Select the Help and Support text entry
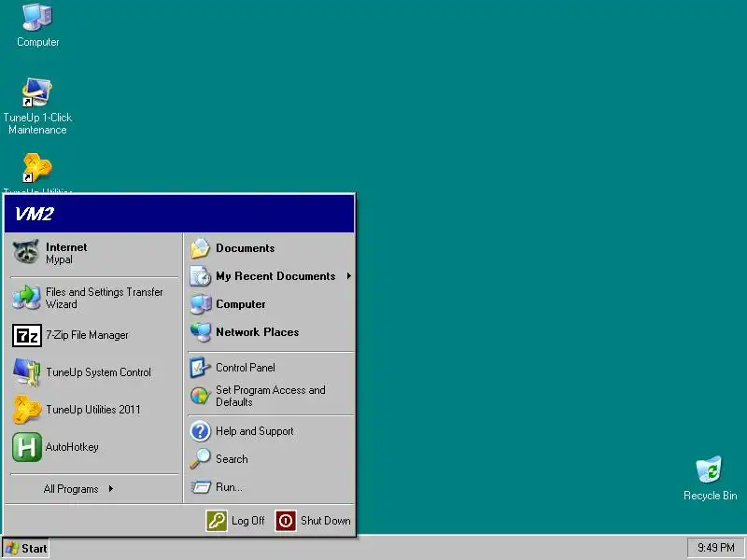This screenshot has height=560, width=747. coord(254,431)
